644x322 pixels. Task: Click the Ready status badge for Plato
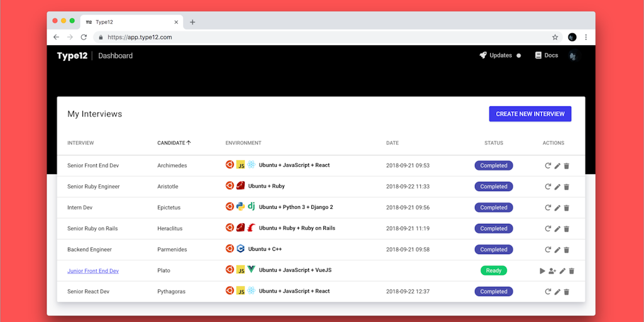(494, 270)
